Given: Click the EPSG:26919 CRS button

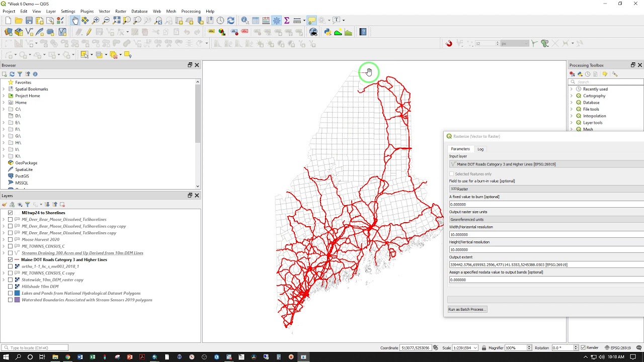Looking at the screenshot, I should [x=617, y=348].
